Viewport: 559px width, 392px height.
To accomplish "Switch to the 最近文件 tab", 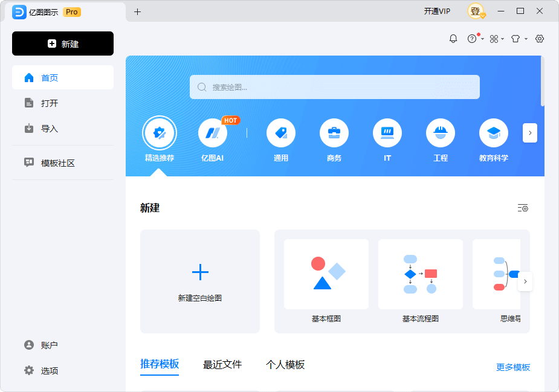I will 222,365.
